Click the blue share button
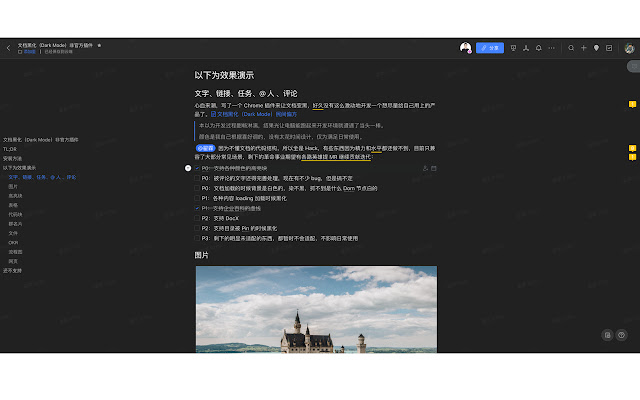This screenshot has width=640, height=400. [490, 48]
